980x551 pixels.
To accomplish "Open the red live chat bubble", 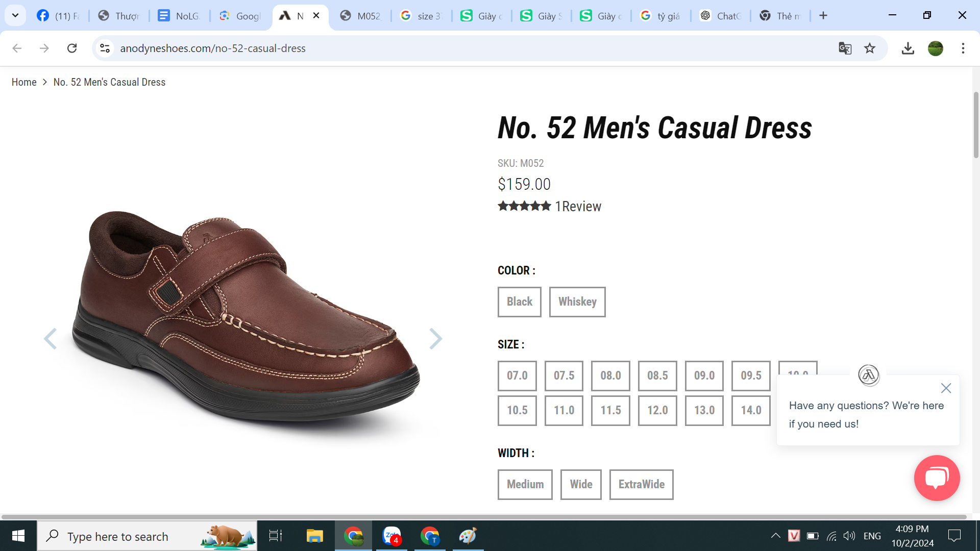I will click(x=937, y=478).
